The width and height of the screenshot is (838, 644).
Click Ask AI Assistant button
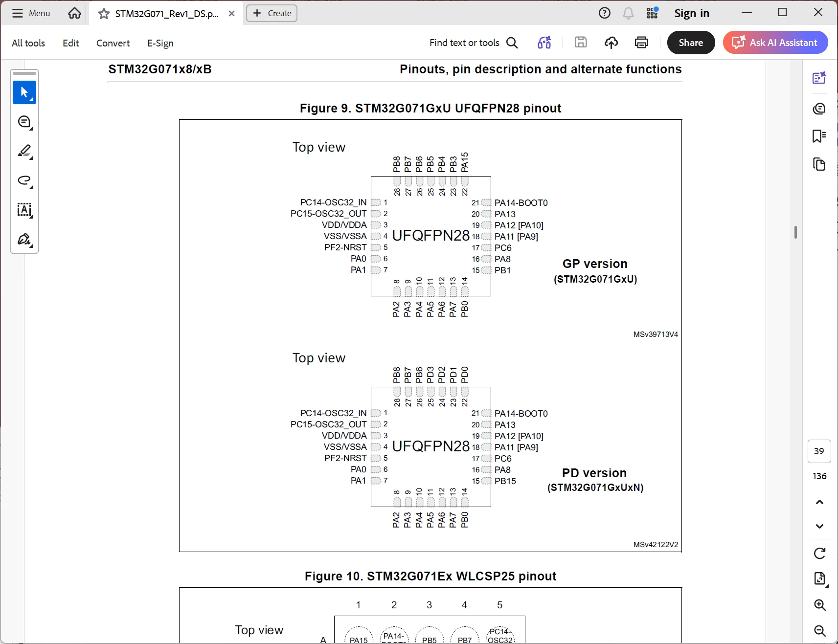[775, 43]
